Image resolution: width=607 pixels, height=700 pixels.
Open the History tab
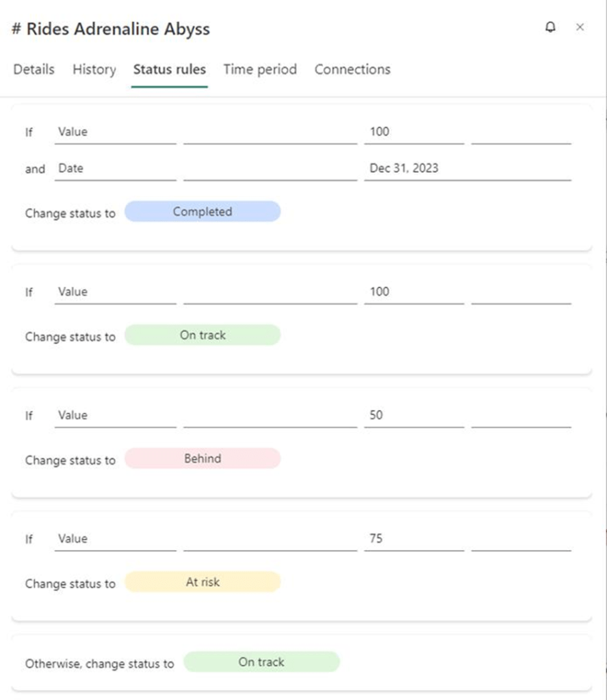tap(94, 69)
